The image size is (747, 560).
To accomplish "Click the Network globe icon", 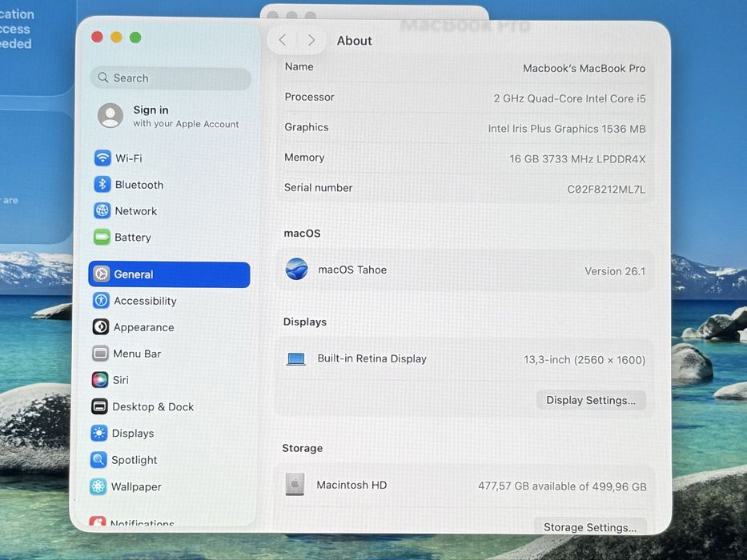I will pyautogui.click(x=102, y=210).
